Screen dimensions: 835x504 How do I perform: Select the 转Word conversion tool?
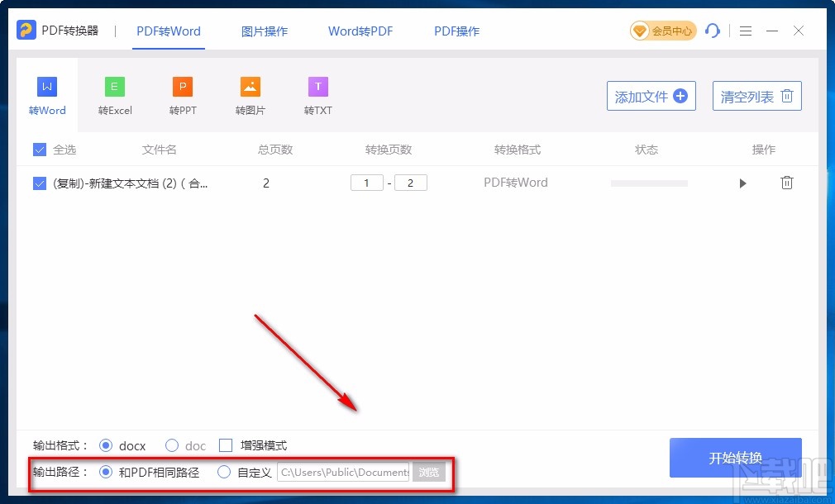click(x=46, y=93)
